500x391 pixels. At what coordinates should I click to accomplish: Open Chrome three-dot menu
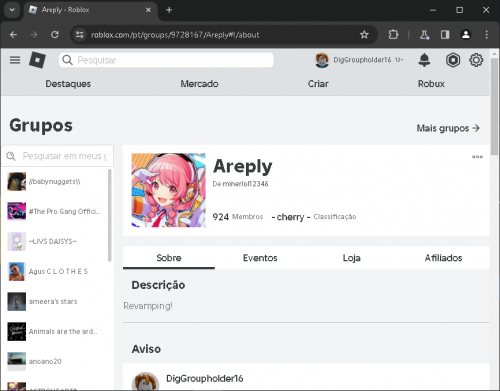pyautogui.click(x=487, y=35)
